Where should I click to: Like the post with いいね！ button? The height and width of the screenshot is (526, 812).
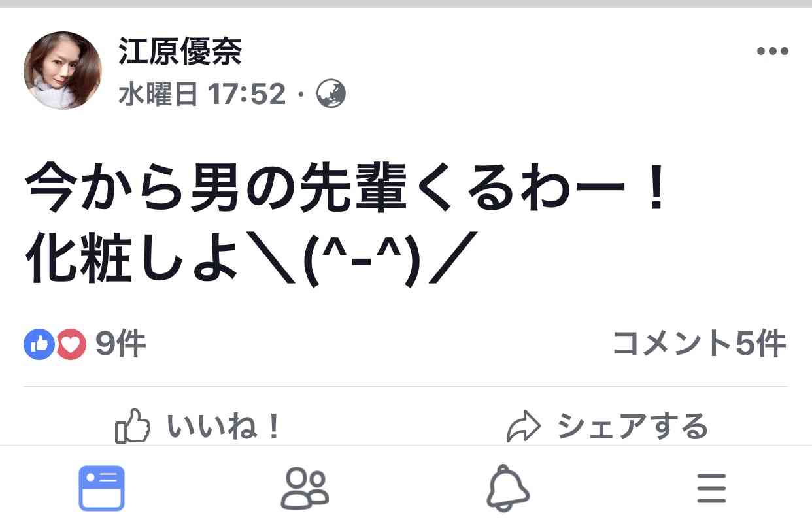(198, 427)
